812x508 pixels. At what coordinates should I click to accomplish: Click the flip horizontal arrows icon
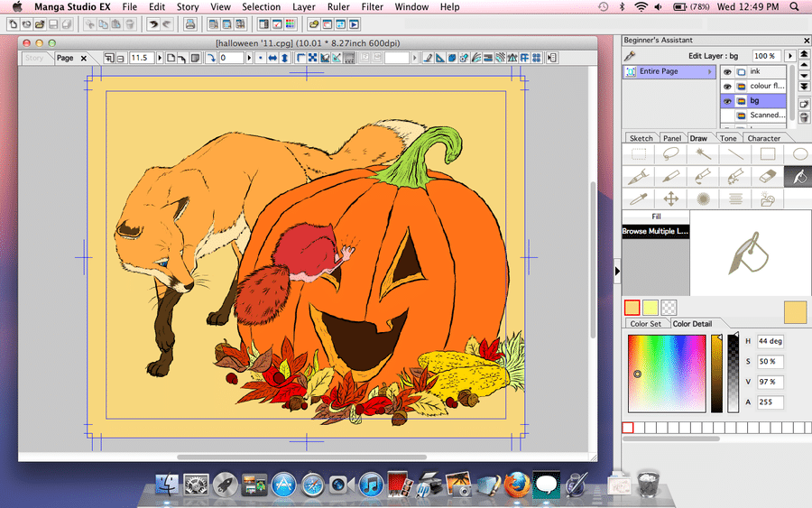[272, 58]
